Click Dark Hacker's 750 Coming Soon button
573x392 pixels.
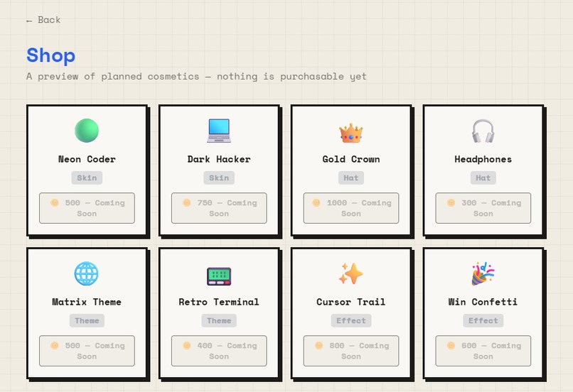tap(219, 208)
